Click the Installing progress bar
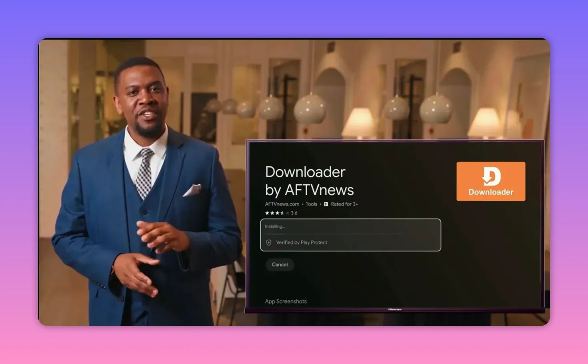588x364 pixels. (x=334, y=234)
